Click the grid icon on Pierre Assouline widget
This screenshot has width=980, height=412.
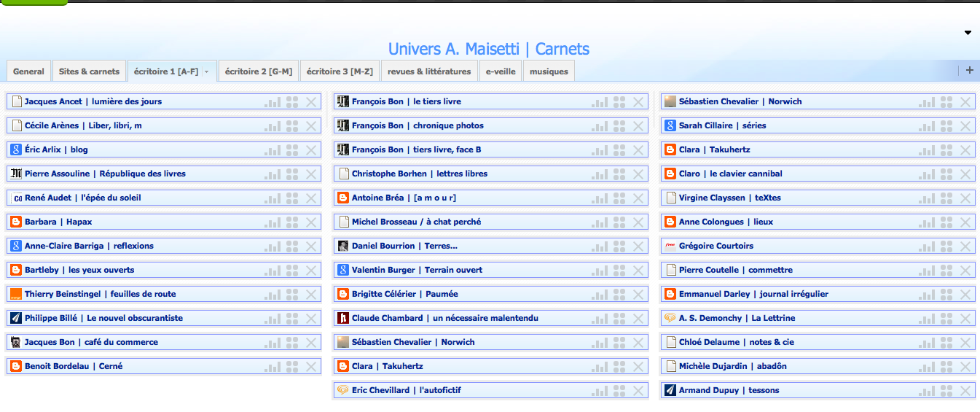coord(292,174)
